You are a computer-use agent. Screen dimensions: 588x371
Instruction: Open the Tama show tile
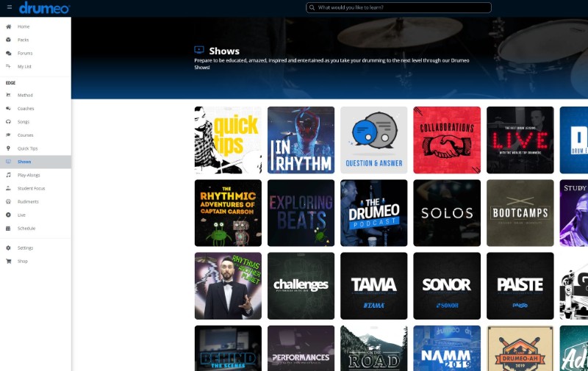pyautogui.click(x=374, y=286)
